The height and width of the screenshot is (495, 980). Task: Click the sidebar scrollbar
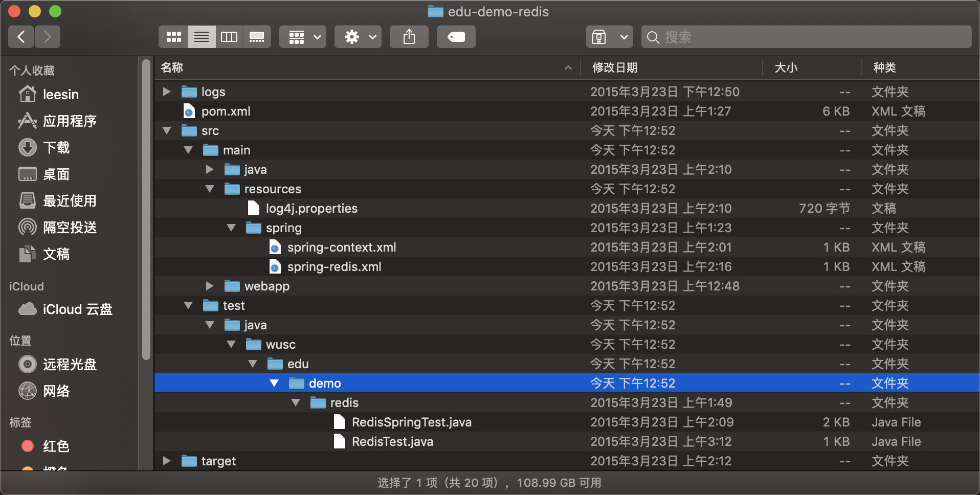tap(146, 210)
